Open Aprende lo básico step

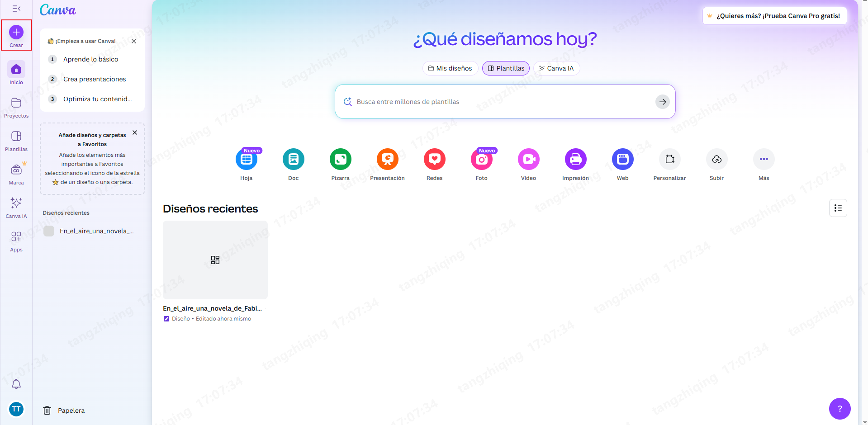(x=92, y=59)
